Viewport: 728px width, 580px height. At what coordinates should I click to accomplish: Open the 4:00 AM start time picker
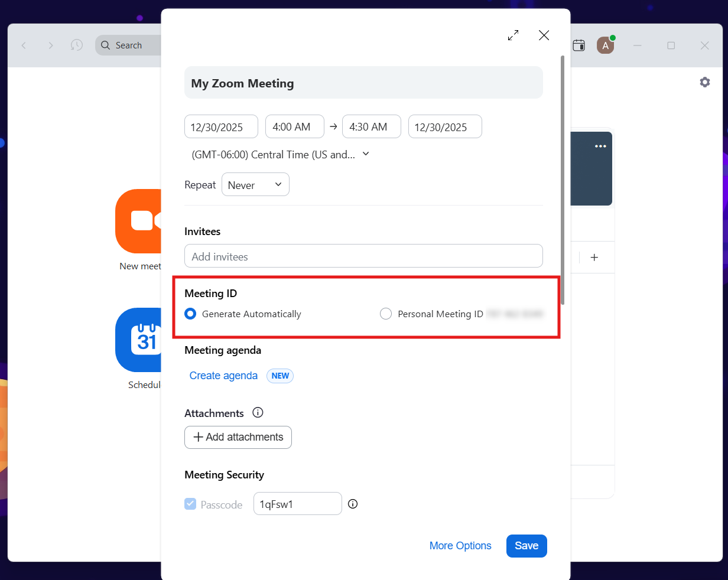point(294,127)
